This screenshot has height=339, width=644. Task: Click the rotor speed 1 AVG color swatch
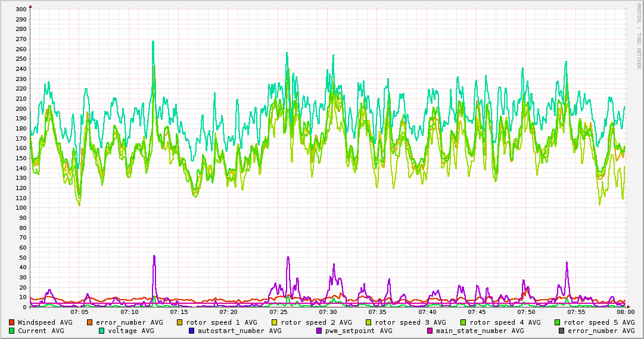179,322
